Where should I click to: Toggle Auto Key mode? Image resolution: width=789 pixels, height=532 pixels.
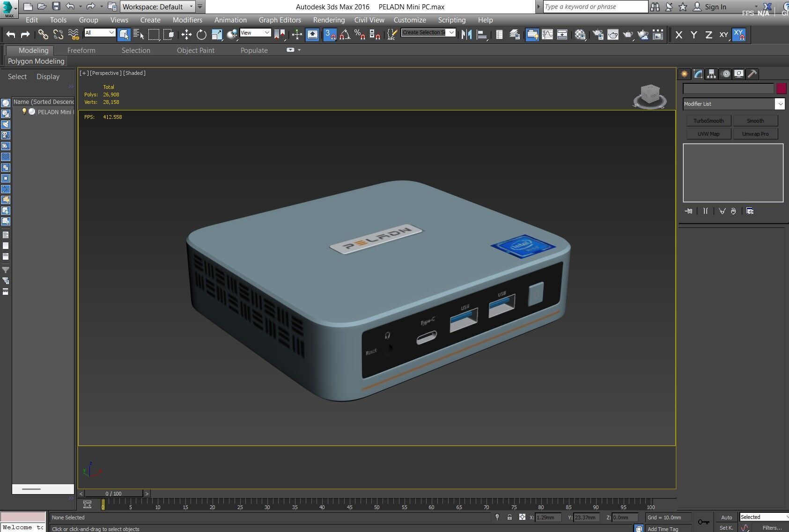(726, 517)
